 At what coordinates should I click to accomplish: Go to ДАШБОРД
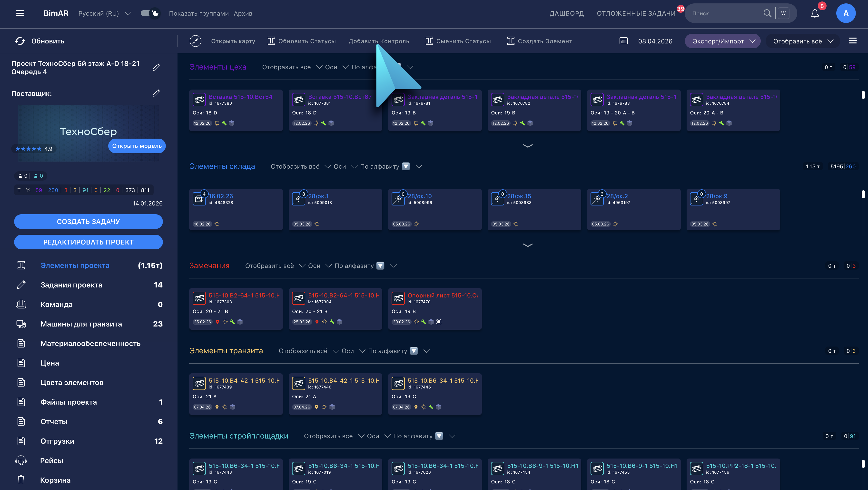567,13
